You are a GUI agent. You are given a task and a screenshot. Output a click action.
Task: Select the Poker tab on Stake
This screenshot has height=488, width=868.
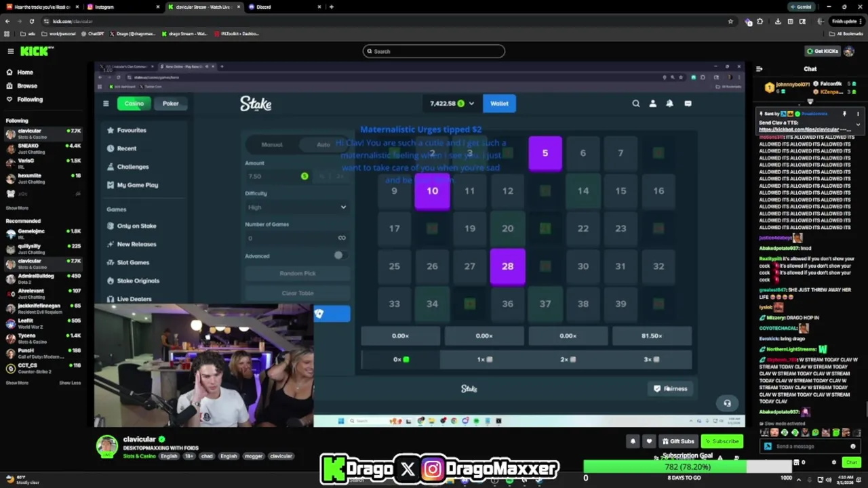coord(170,103)
